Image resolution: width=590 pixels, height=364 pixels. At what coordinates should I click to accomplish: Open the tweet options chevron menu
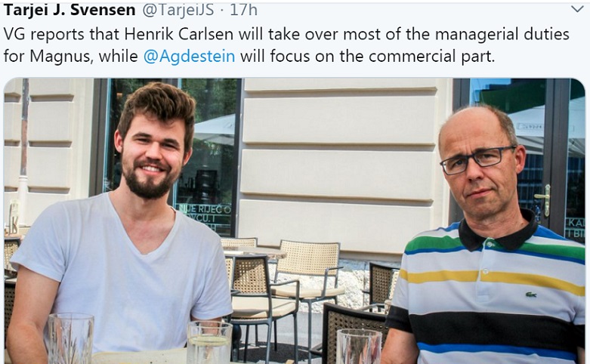[577, 8]
